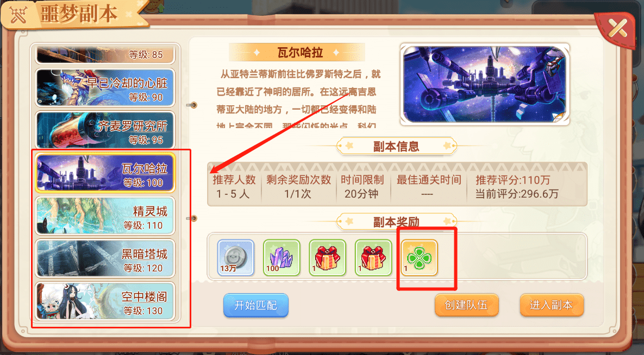Click the purple crystal reward icon
The height and width of the screenshot is (355, 644).
pyautogui.click(x=282, y=257)
